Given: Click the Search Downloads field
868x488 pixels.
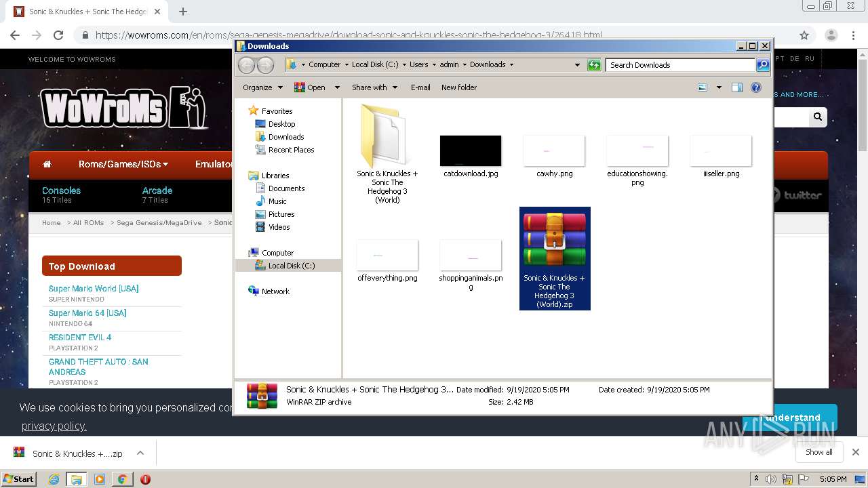Looking at the screenshot, I should 680,65.
